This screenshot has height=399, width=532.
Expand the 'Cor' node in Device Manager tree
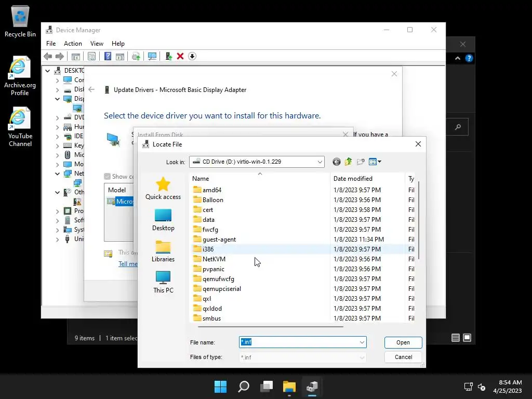click(x=57, y=80)
